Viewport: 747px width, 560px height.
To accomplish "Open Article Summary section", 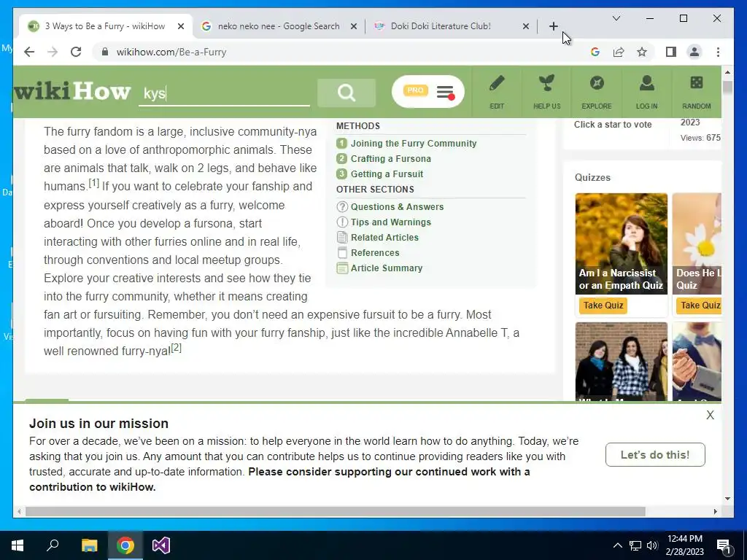I will [387, 268].
